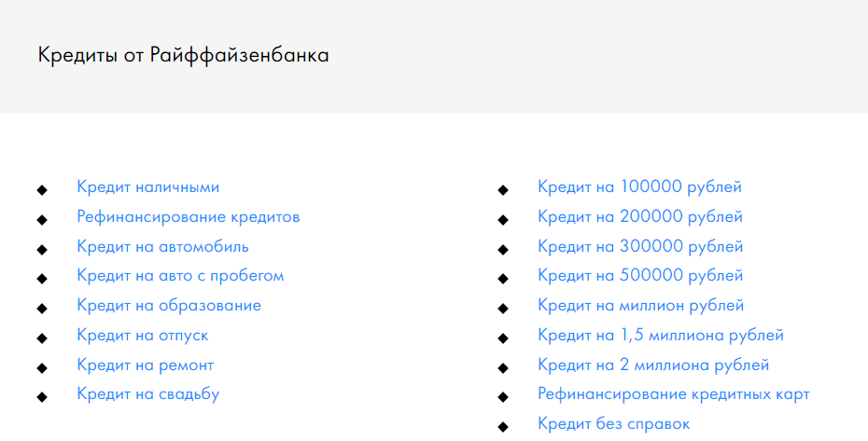The width and height of the screenshot is (868, 441).
Task: Open Кредит на автомобиль page
Action: [x=162, y=247]
